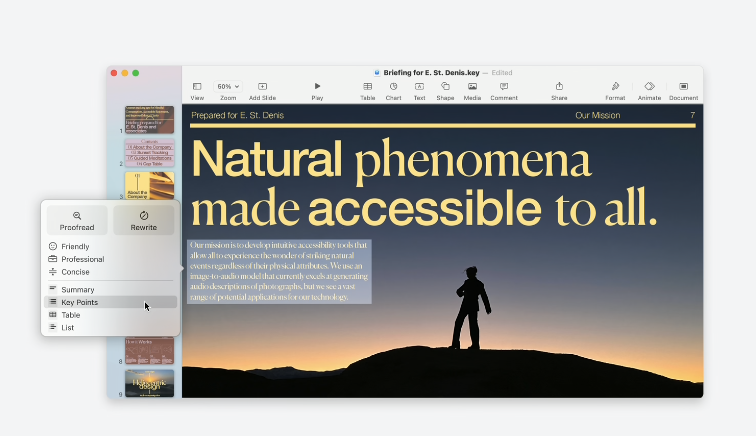
Task: Insert a Shape
Action: [445, 87]
